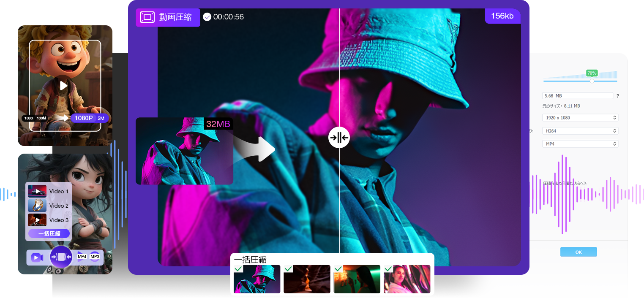This screenshot has height=298, width=644.
Task: Click the question mark help icon
Action: point(618,96)
